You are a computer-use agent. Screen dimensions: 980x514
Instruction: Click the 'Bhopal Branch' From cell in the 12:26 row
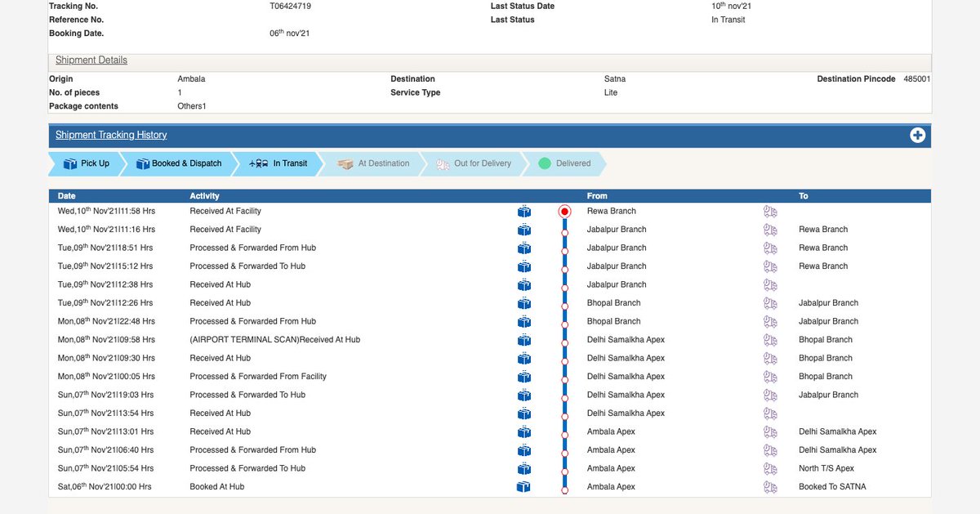pos(614,303)
